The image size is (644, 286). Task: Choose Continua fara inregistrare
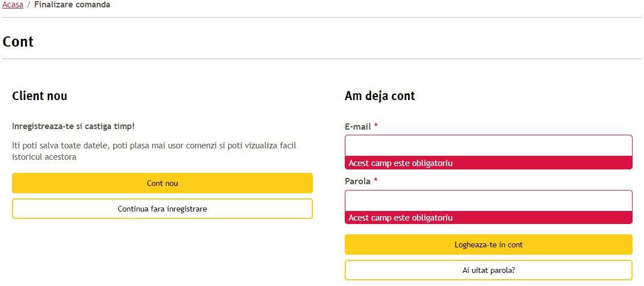click(x=162, y=209)
